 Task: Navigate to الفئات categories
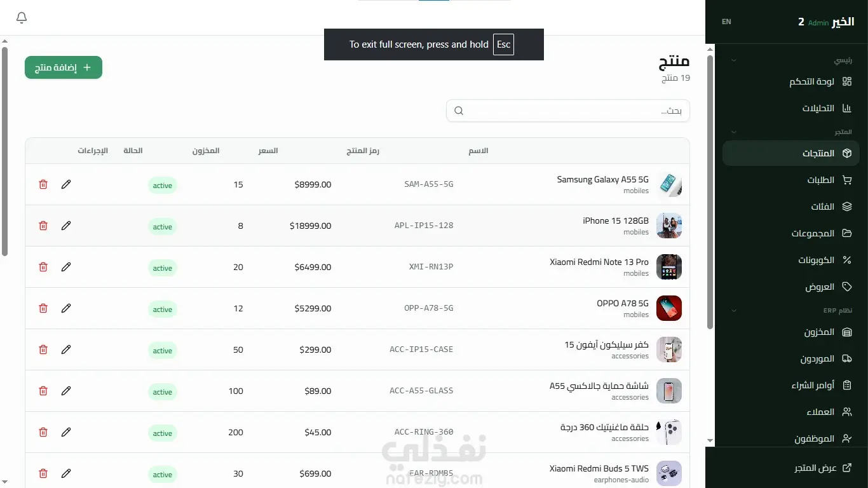point(791,207)
